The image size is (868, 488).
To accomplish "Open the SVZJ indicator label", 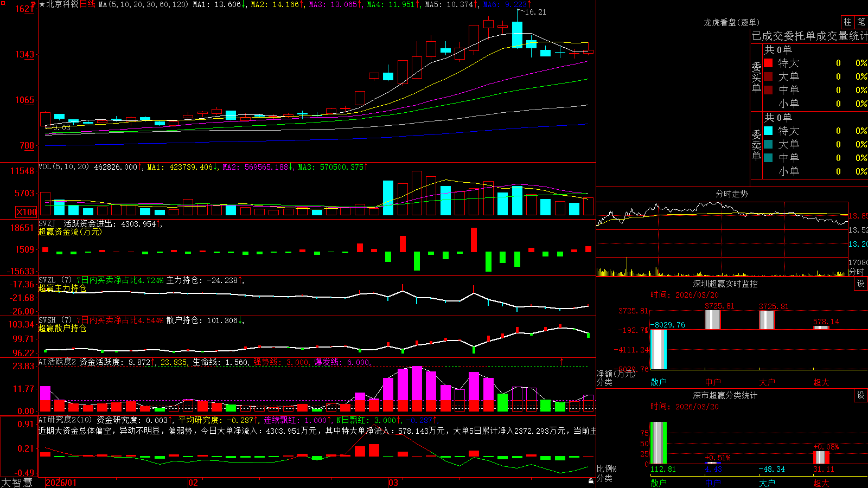I will (x=47, y=223).
